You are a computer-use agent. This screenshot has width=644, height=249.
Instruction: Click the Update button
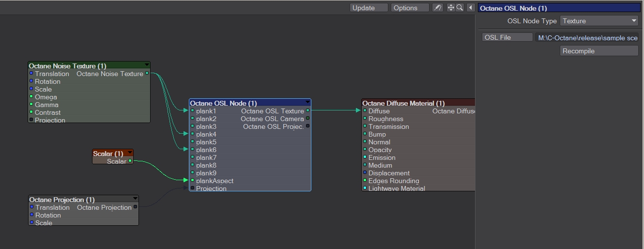[x=369, y=8]
